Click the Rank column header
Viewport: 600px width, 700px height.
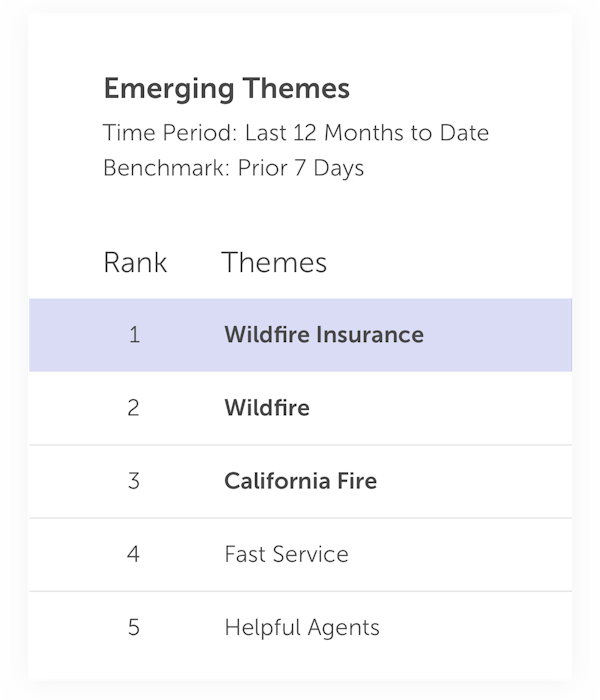point(135,262)
